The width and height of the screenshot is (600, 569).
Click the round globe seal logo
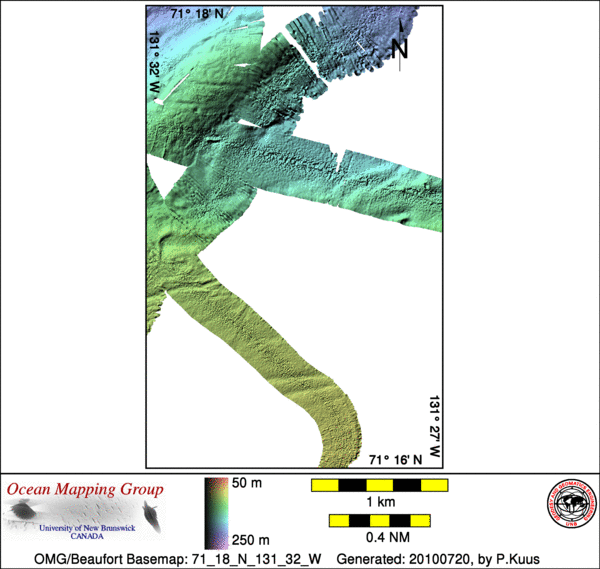coord(570,506)
